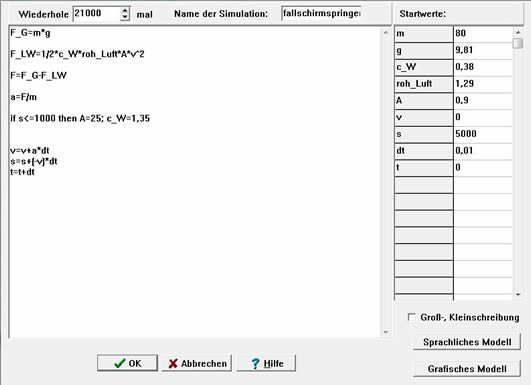The width and height of the screenshot is (531, 385).
Task: Click variable name cell m
Action: coord(424,34)
